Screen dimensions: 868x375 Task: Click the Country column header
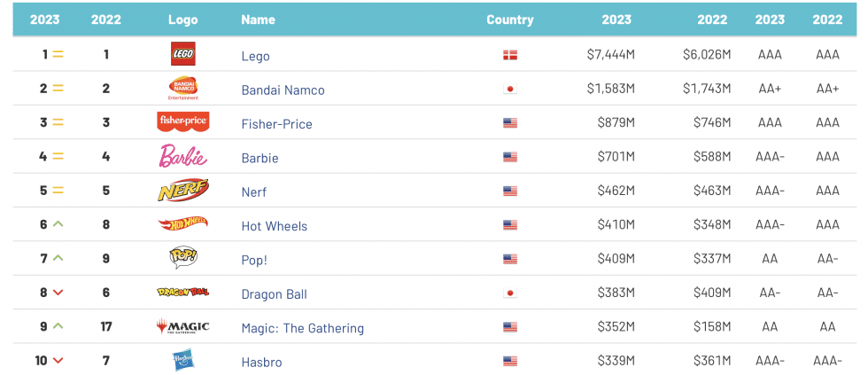coord(510,20)
